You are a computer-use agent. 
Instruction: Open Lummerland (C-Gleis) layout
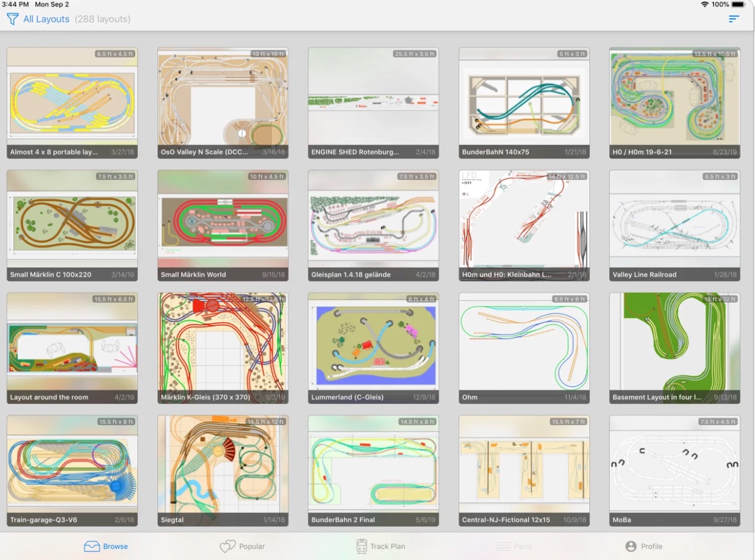coord(373,348)
